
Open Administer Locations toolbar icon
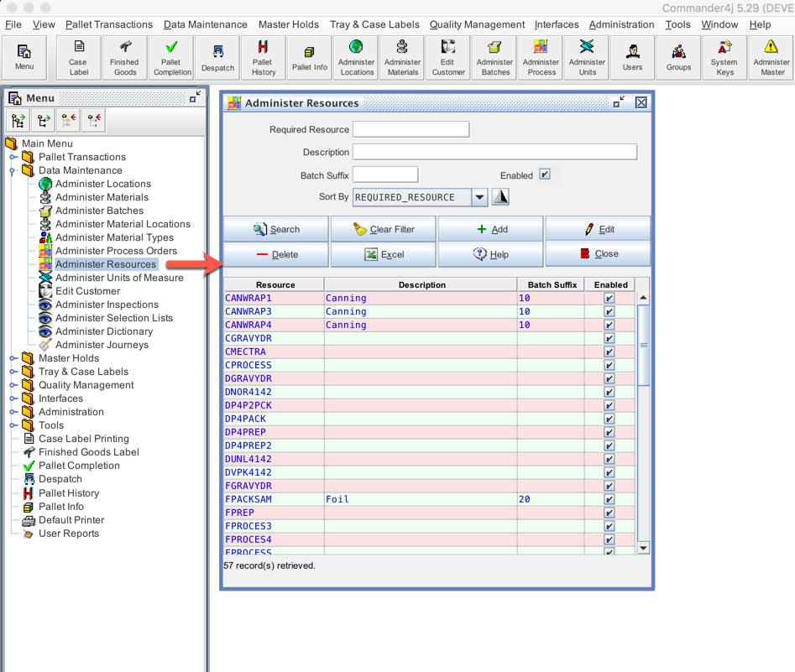click(x=357, y=57)
